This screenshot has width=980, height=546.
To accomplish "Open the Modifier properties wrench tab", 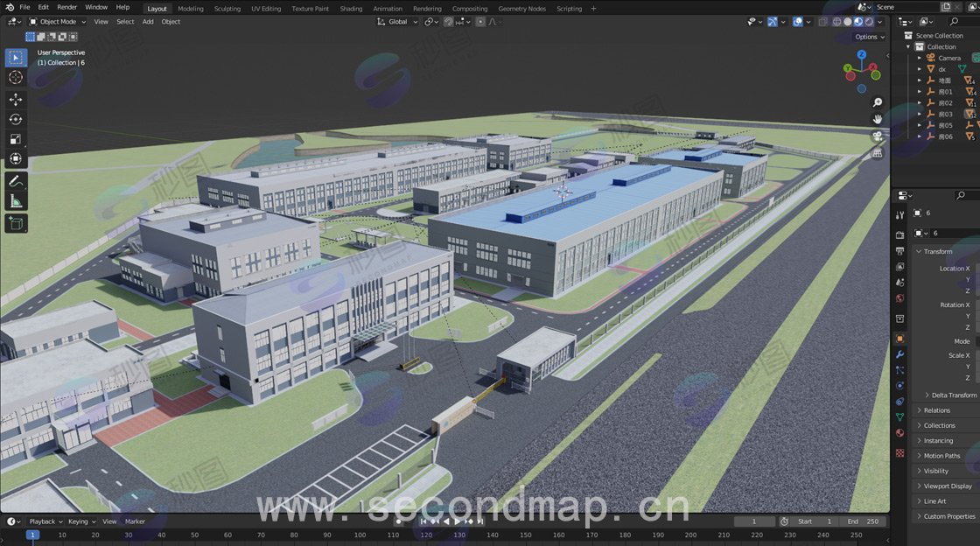I will [x=899, y=353].
